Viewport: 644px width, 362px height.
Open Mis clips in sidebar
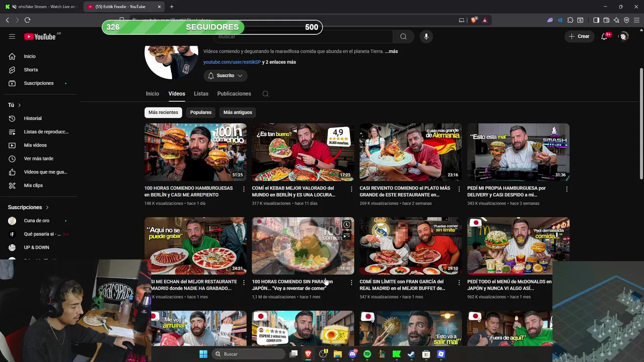(x=33, y=186)
